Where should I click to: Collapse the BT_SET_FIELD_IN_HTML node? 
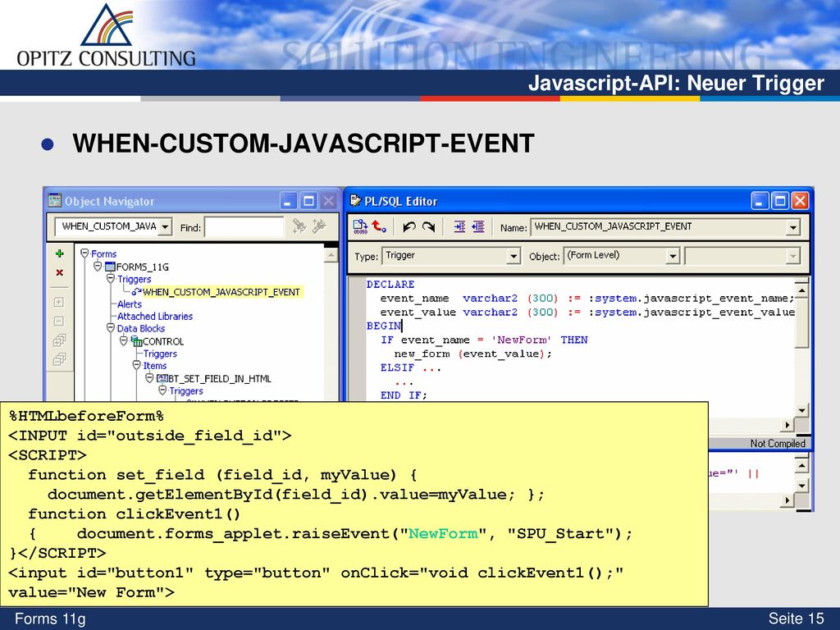tap(149, 378)
